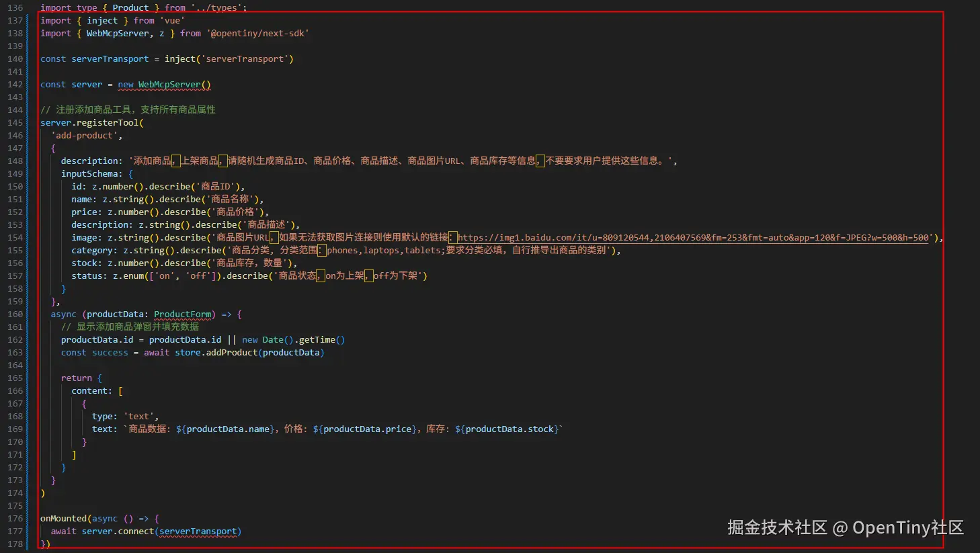Click the describe('商品价格') call

(214, 212)
